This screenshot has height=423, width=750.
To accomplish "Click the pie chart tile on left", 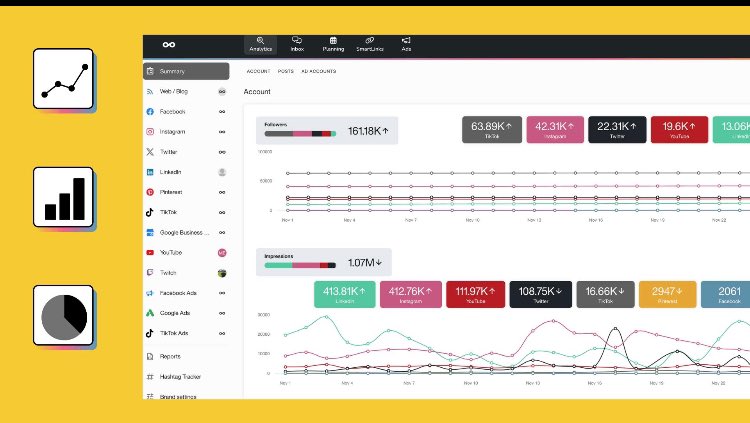I will 63,315.
